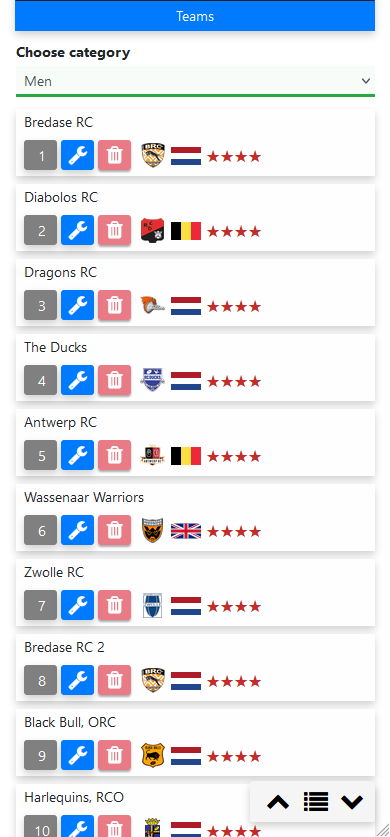This screenshot has width=390, height=837.
Task: Click number 6 button for Wassenaar Warriors
Action: 41,530
